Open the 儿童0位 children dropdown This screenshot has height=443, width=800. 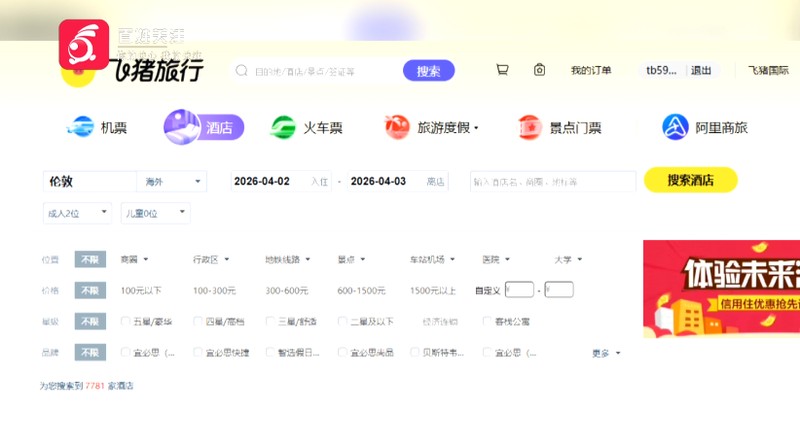tap(156, 213)
